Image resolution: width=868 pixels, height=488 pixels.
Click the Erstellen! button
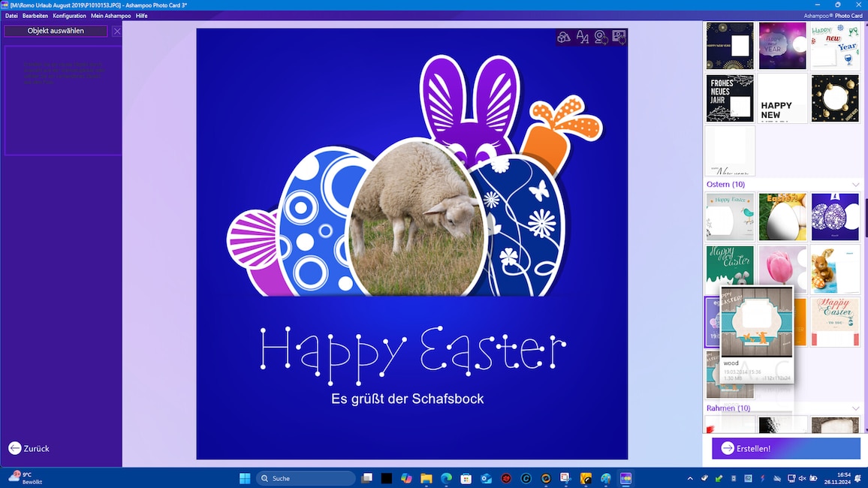[785, 448]
